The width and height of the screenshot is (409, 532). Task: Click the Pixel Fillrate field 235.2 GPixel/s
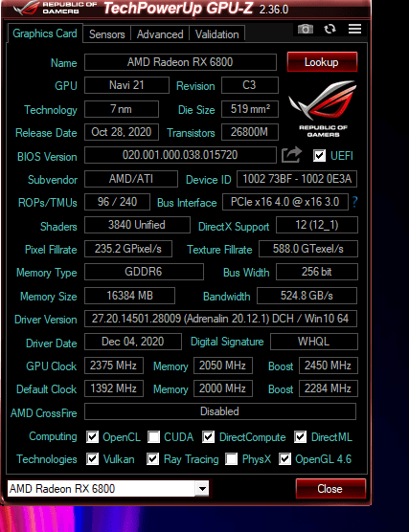coord(128,249)
